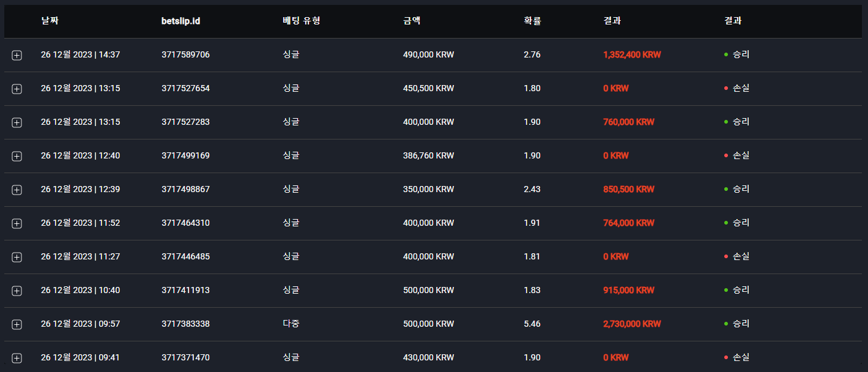
Task: Open plus icon for betslip 3717527283
Action: (x=17, y=122)
